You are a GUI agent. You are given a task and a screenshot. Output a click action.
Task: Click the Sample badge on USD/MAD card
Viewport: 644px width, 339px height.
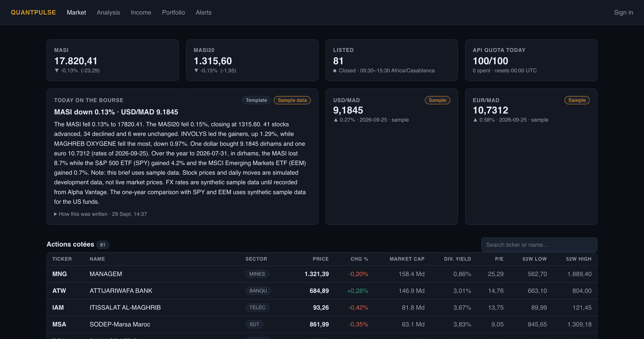438,100
